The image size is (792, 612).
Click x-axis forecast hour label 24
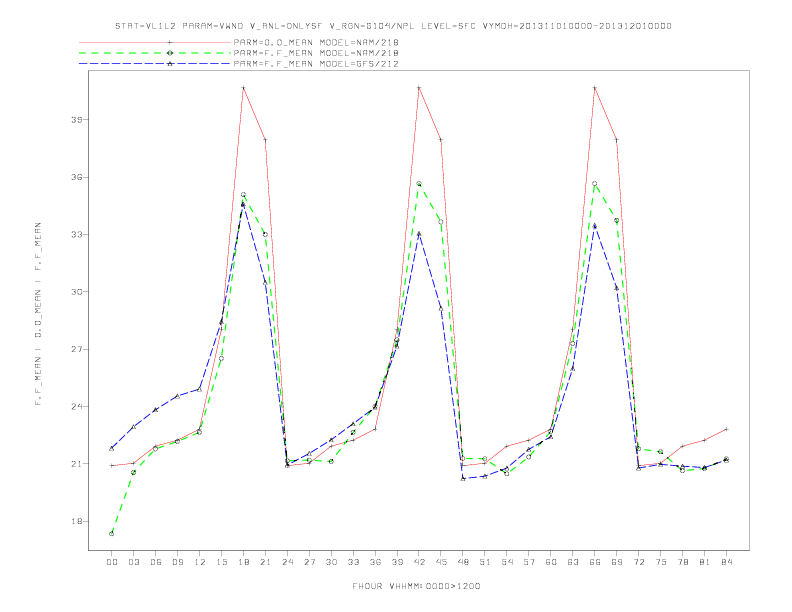287,562
